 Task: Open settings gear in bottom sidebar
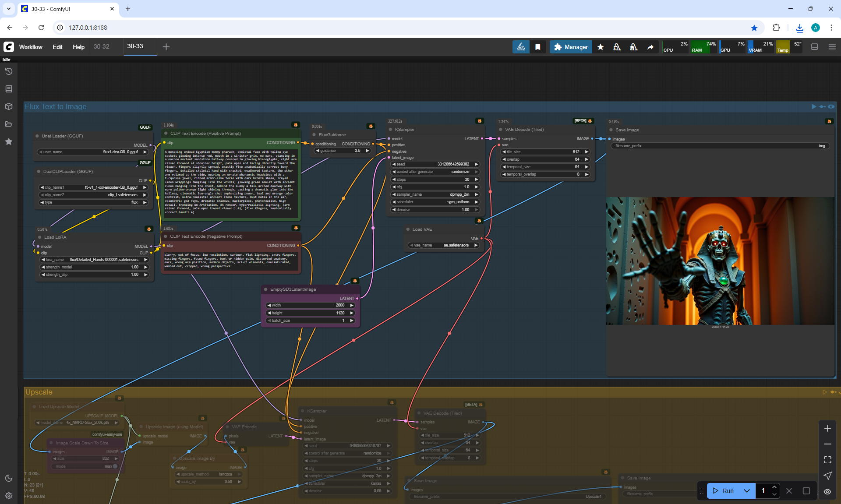tap(9, 496)
